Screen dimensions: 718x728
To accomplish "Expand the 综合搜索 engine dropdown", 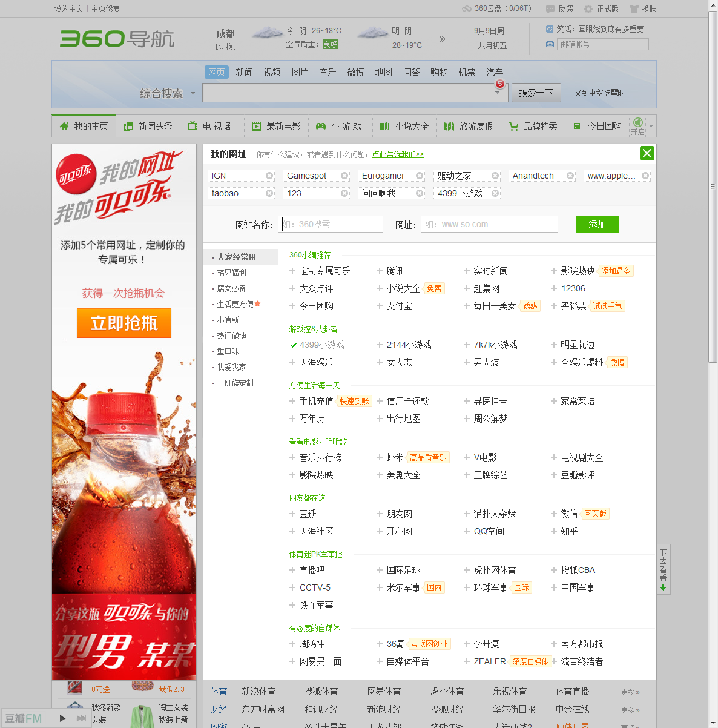I will coord(193,93).
